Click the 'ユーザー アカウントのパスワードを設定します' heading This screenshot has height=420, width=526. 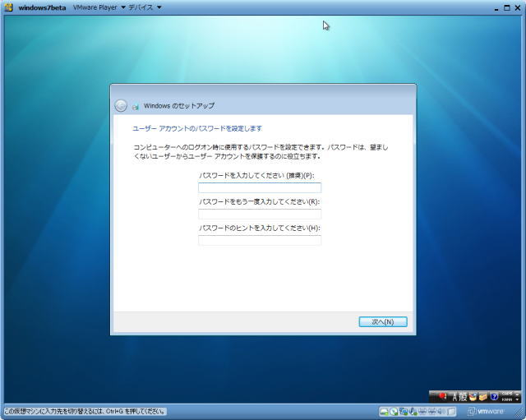point(197,128)
